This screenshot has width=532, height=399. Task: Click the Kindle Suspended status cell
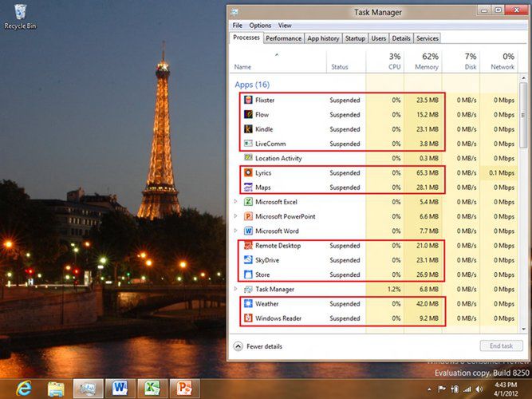click(x=346, y=129)
